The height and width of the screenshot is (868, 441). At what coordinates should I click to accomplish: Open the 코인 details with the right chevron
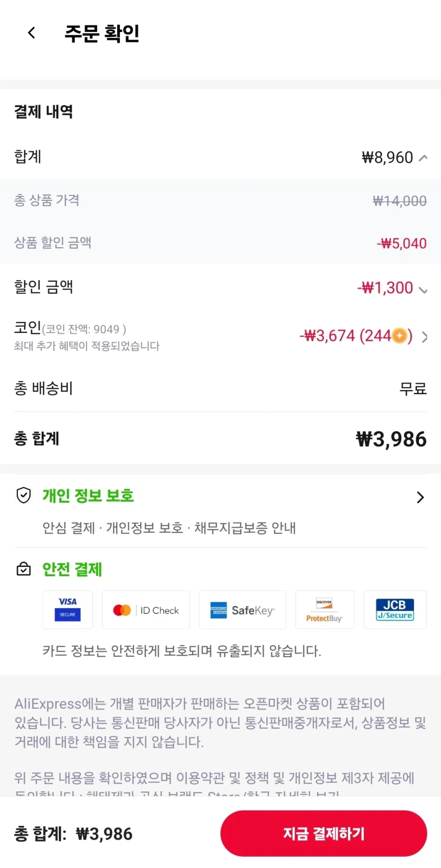click(x=425, y=337)
